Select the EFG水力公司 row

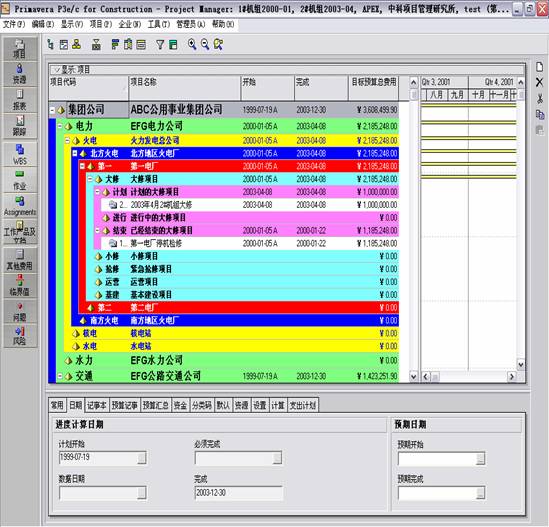click(x=227, y=360)
